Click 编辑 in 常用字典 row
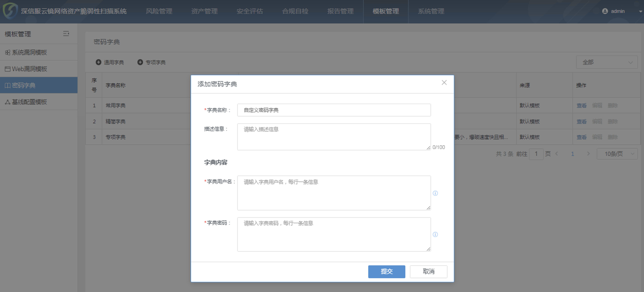Image resolution: width=644 pixels, height=292 pixels. coord(597,105)
